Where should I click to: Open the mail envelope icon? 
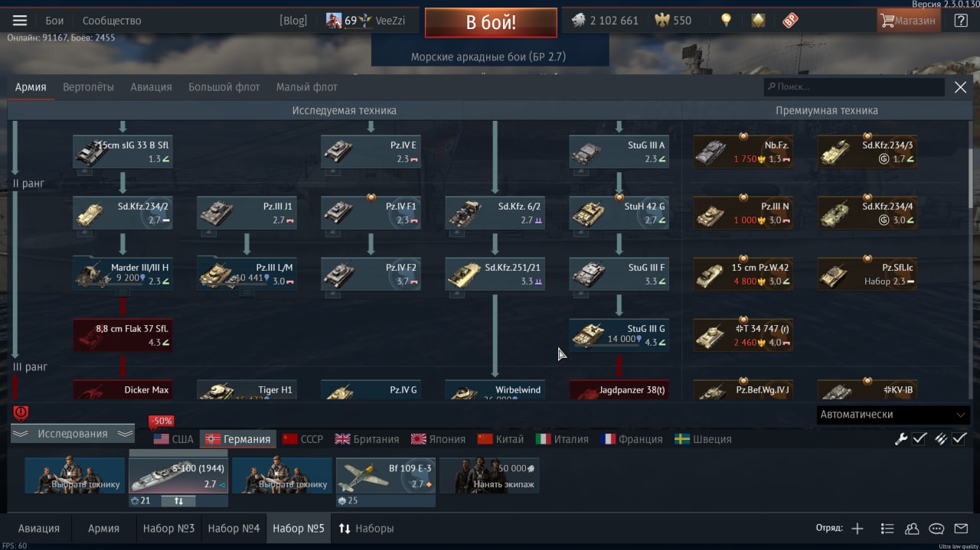[x=961, y=529]
